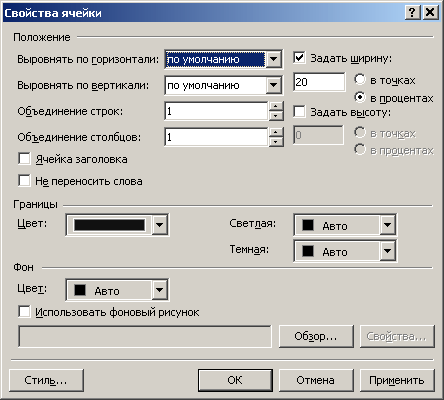The width and height of the screenshot is (444, 400).
Task: Click the Обзор... button
Action: point(316,336)
